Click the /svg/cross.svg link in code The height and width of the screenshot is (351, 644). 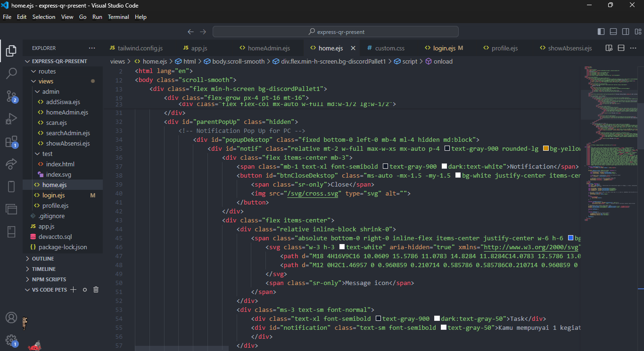[313, 193]
